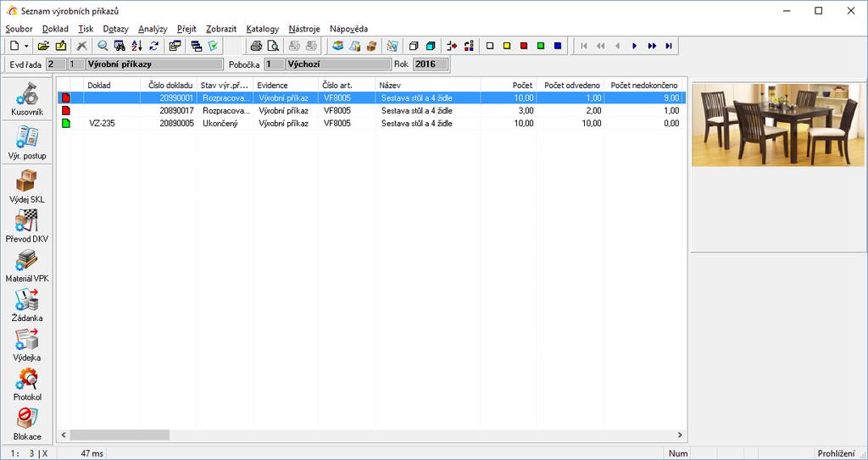Click the right scroll arrow of table
Viewport: 868px width, 460px height.
(x=680, y=435)
